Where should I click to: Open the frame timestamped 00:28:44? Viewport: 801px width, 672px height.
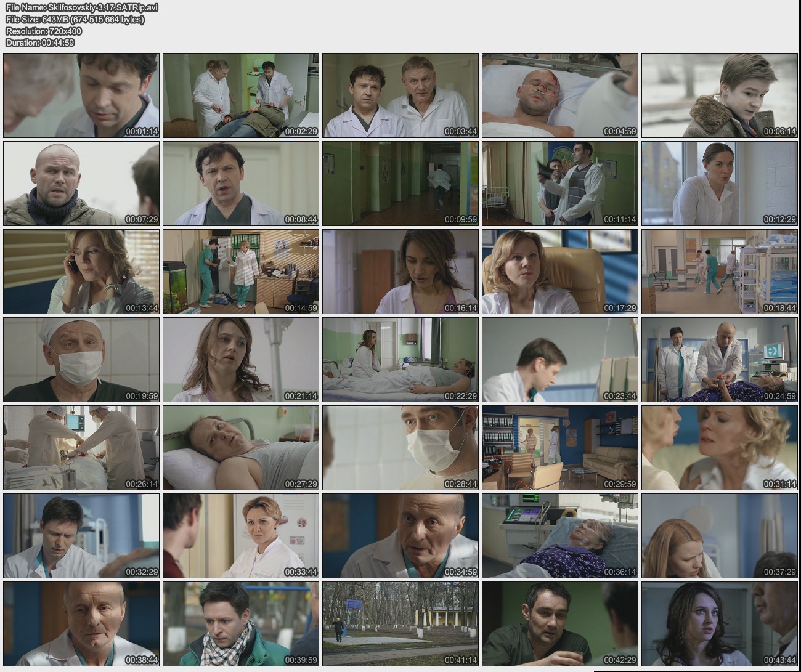(400, 448)
